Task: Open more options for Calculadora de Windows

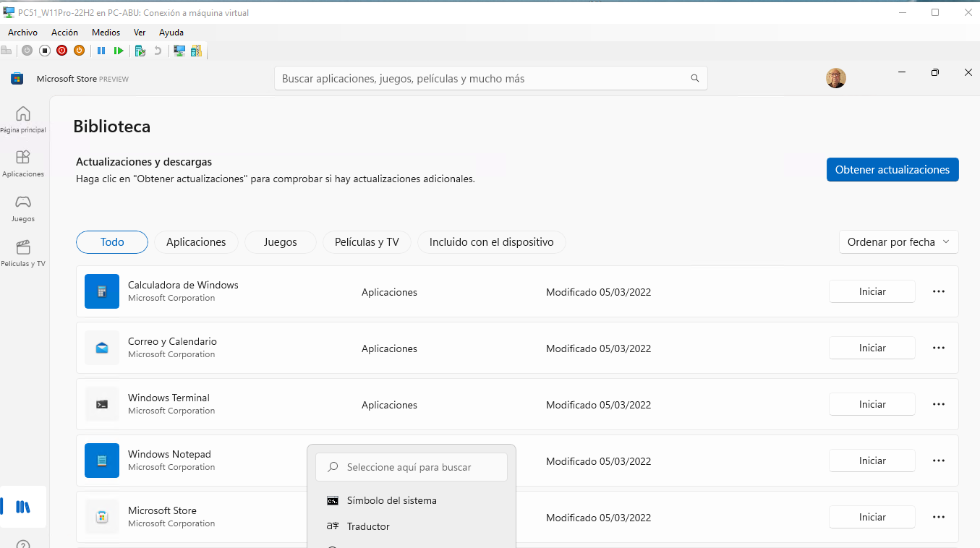Action: 939,291
